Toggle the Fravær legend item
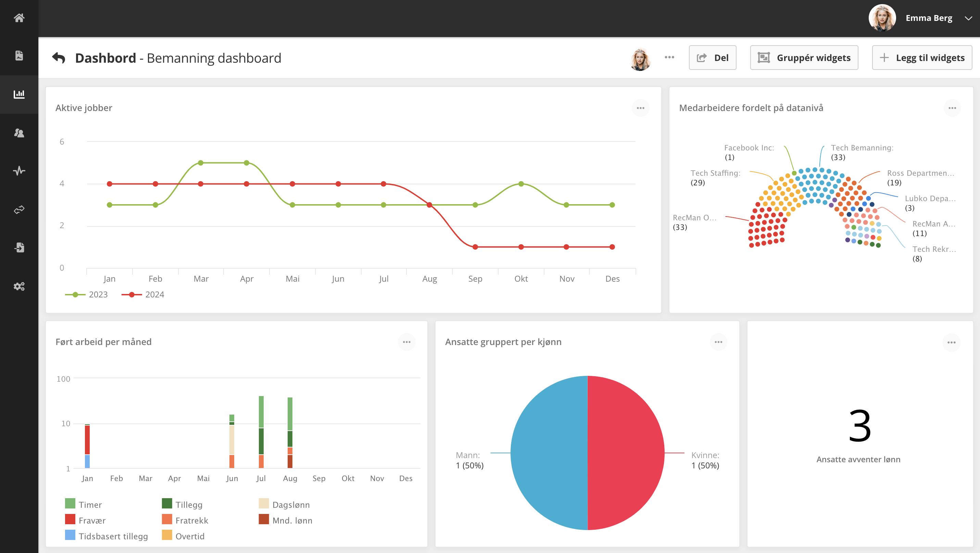Image resolution: width=980 pixels, height=553 pixels. (92, 520)
